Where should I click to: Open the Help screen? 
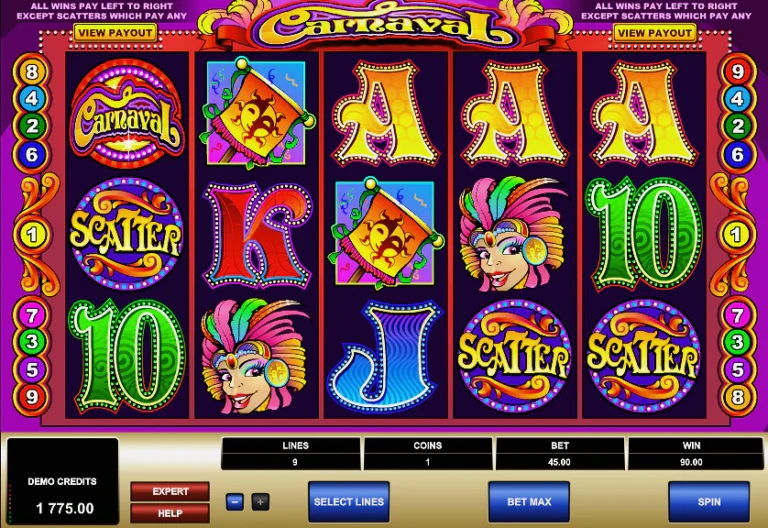(x=170, y=513)
